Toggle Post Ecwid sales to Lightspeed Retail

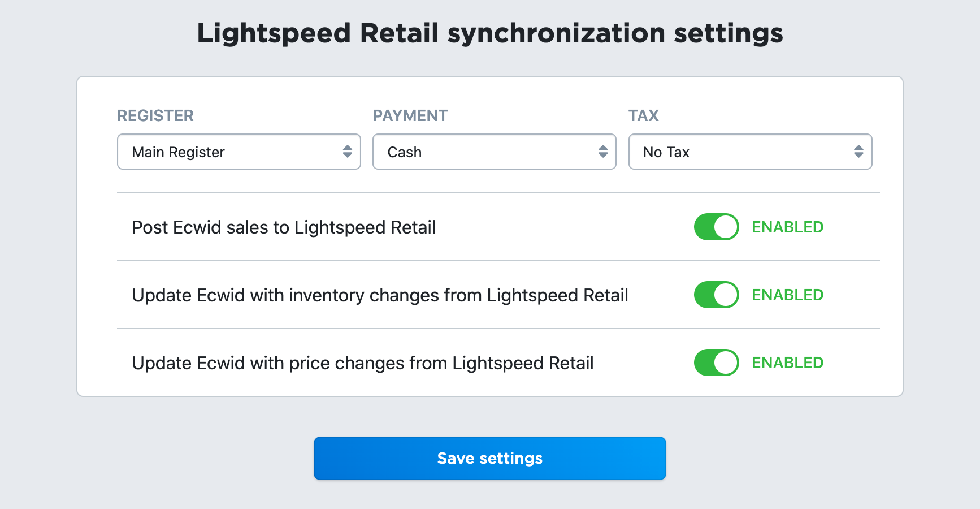(716, 227)
